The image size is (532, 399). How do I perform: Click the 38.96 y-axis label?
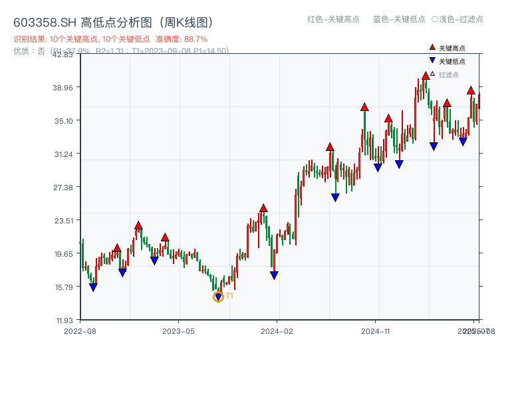tap(63, 88)
